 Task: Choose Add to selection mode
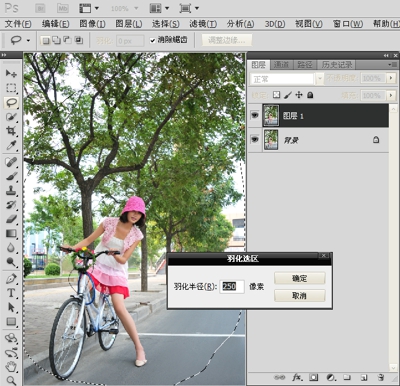[57, 40]
